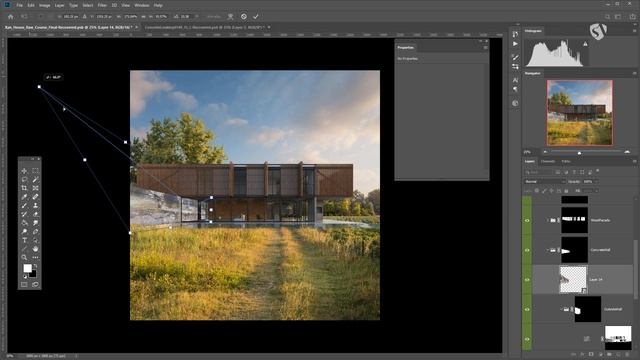
Task: Expand the GlassWall group
Action: [x=561, y=309]
